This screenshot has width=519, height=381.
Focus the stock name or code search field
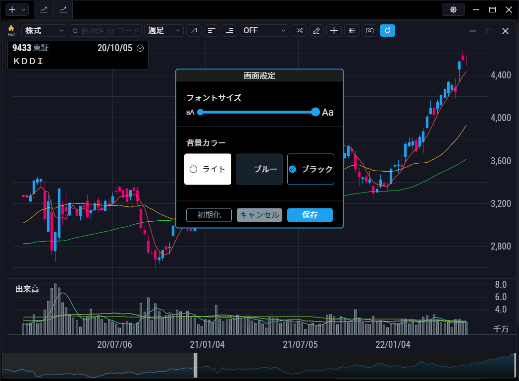pyautogui.click(x=106, y=31)
